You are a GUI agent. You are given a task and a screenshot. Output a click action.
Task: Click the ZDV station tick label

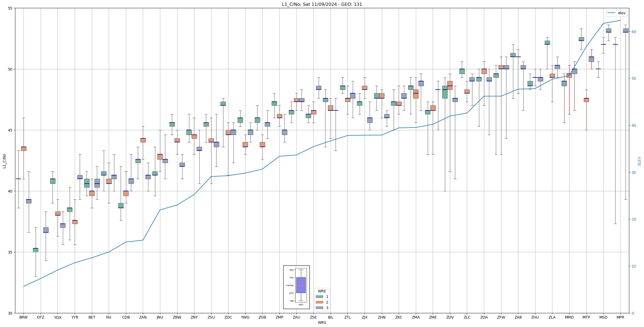pyautogui.click(x=450, y=317)
